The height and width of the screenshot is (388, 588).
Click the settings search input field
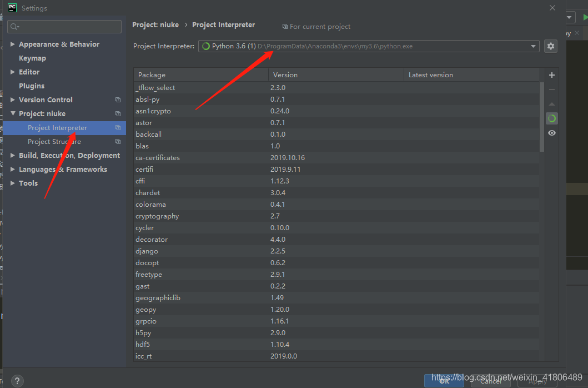[x=64, y=27]
